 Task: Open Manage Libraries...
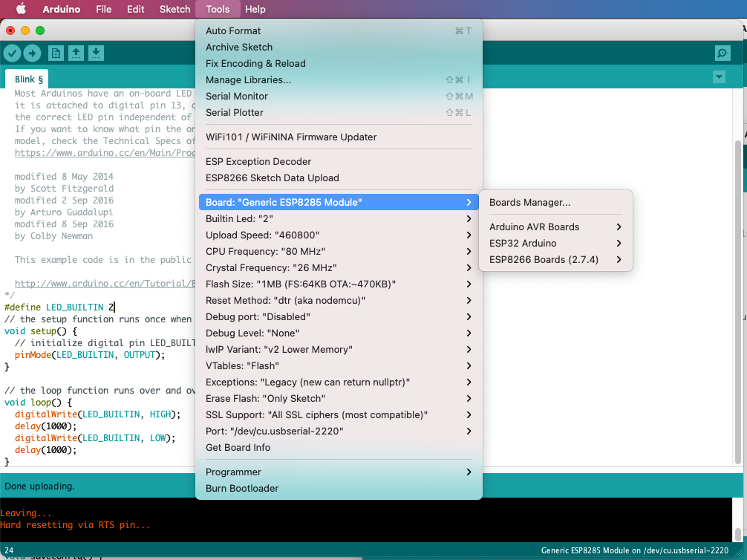click(x=339, y=80)
